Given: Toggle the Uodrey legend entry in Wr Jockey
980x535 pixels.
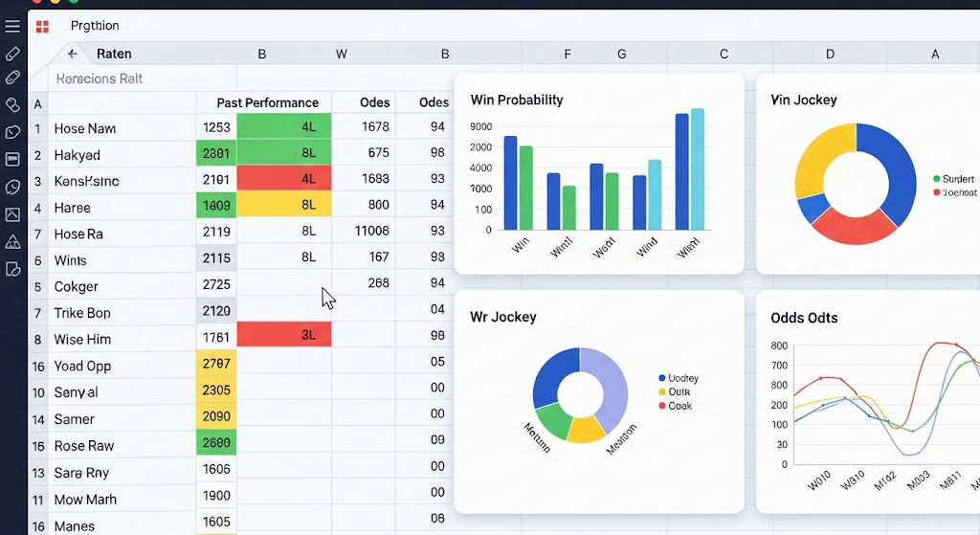Looking at the screenshot, I should tap(682, 378).
